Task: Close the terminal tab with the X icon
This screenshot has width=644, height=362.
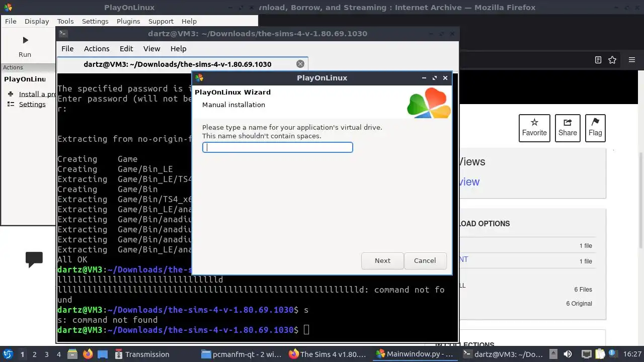Action: (x=300, y=64)
